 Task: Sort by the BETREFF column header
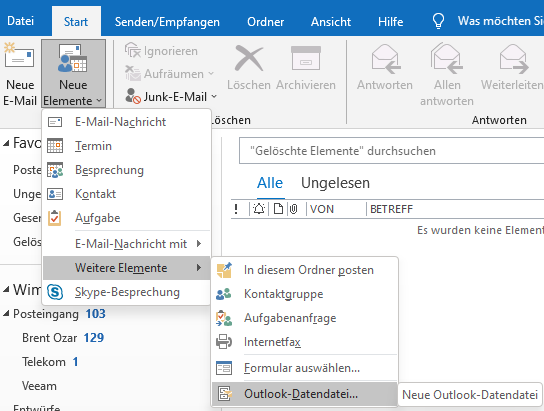point(391,209)
